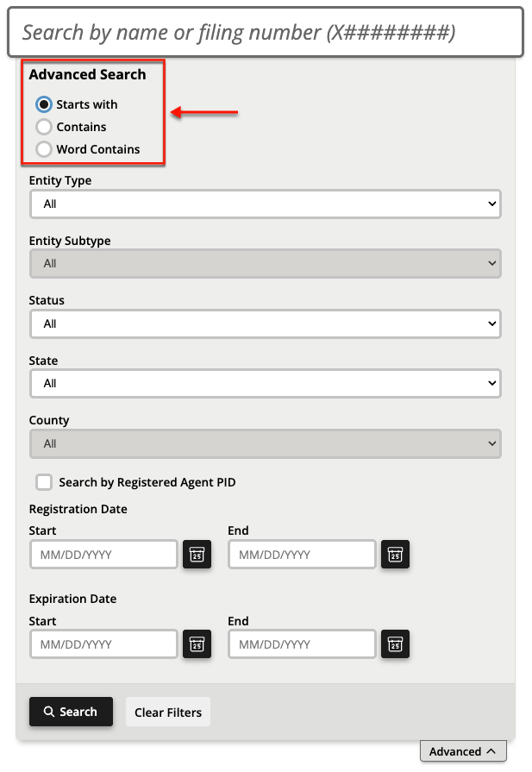Click the Registration Date label
This screenshot has height=772, width=532.
[x=78, y=509]
